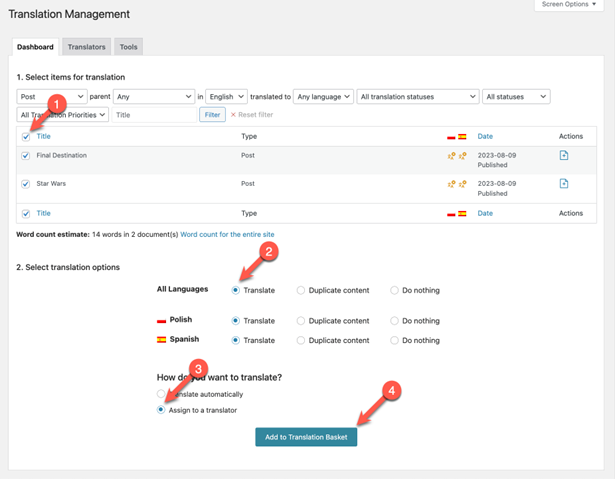The height and width of the screenshot is (479, 615).
Task: Uncheck the Final Destination post checkbox
Action: (x=25, y=156)
